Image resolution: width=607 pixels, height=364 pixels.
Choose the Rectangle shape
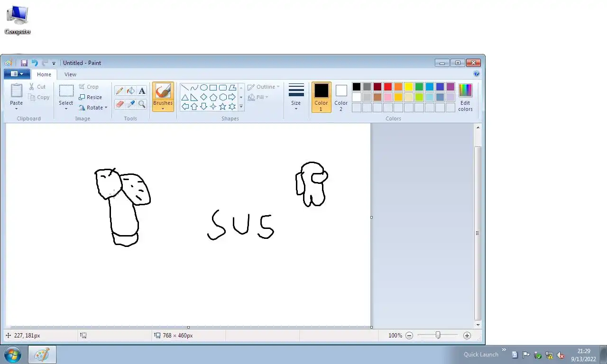213,88
